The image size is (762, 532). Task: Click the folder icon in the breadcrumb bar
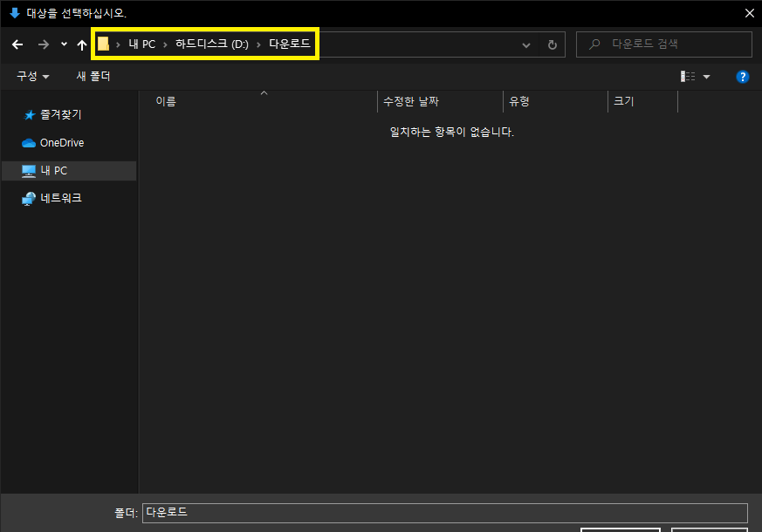tap(103, 43)
